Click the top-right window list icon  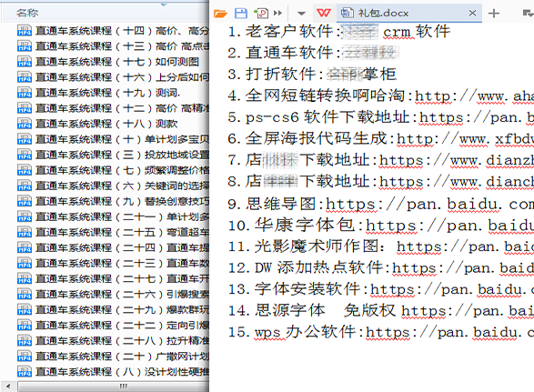point(528,14)
